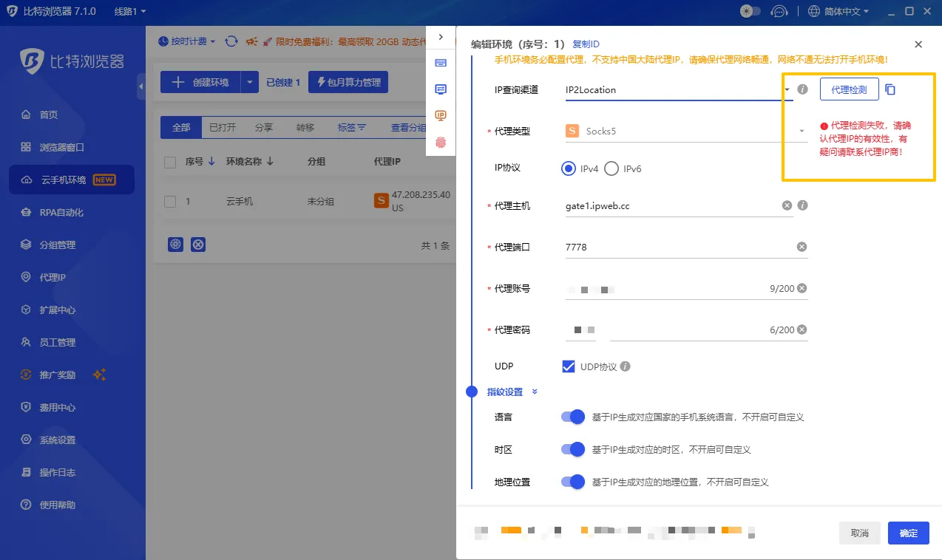Open the support headset icon in the title bar
The image size is (942, 560).
[779, 11]
